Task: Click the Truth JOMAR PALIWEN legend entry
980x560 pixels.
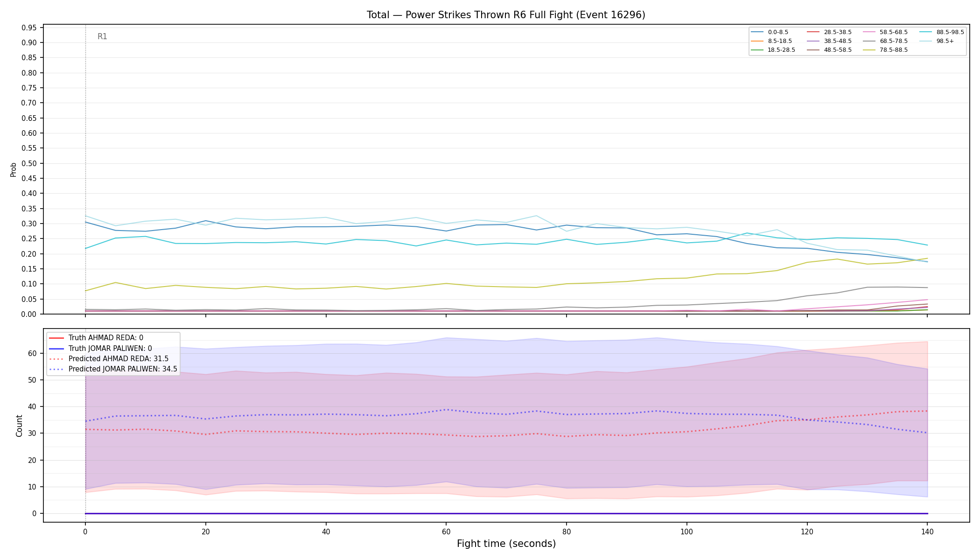Action: pyautogui.click(x=100, y=348)
